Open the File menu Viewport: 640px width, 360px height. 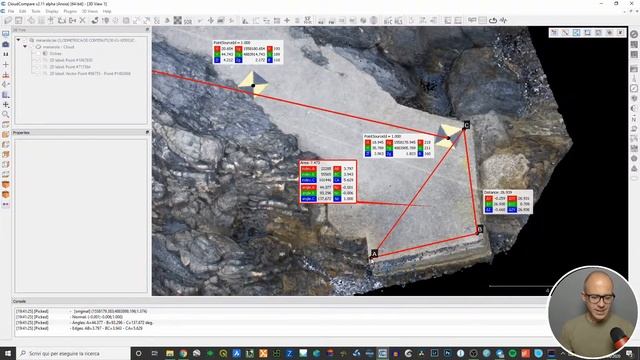tap(11, 11)
